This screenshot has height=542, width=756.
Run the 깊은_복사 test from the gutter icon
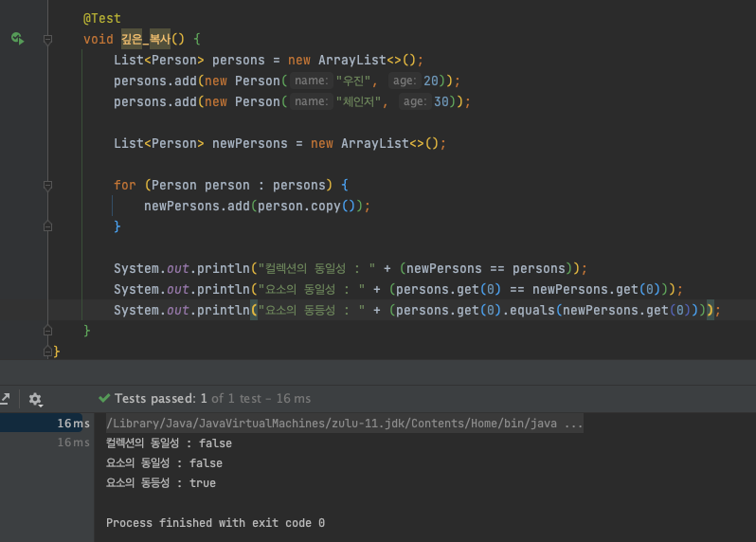click(17, 39)
